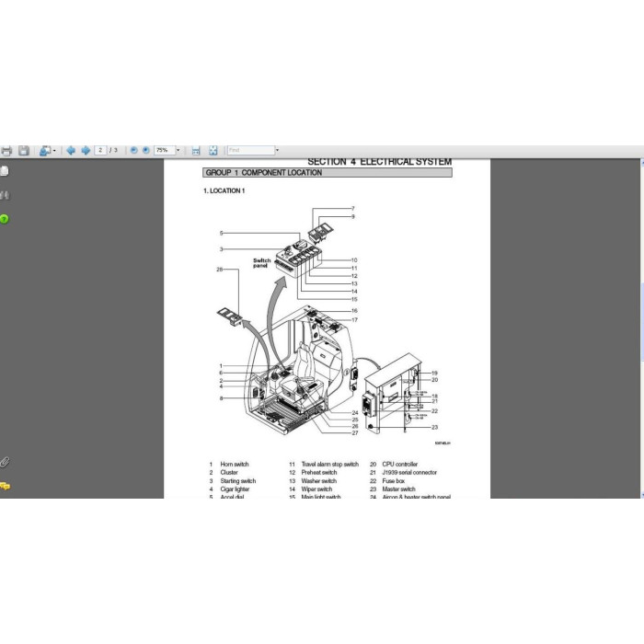The image size is (644, 644).
Task: Click the 75% zoom level field
Action: click(x=165, y=150)
